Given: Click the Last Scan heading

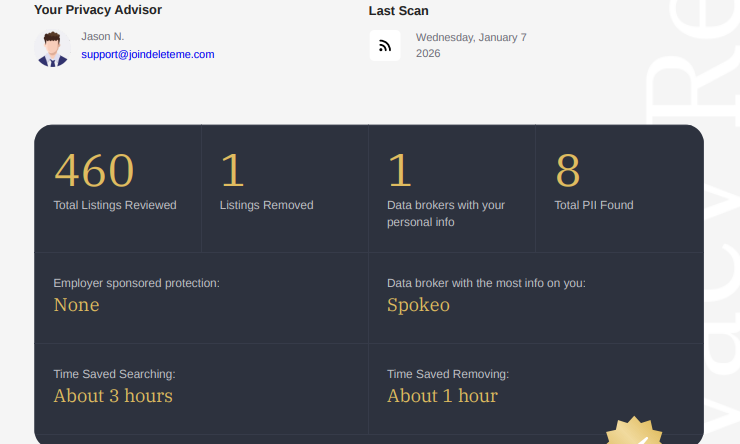Looking at the screenshot, I should pos(398,11).
